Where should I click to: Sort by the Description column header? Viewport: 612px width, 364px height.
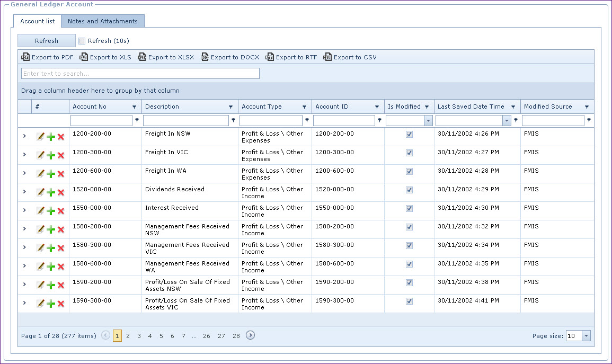(162, 106)
